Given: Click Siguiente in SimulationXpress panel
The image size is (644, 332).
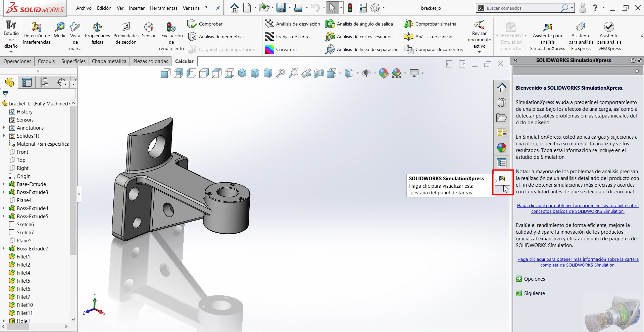Looking at the screenshot, I should pyautogui.click(x=531, y=293).
